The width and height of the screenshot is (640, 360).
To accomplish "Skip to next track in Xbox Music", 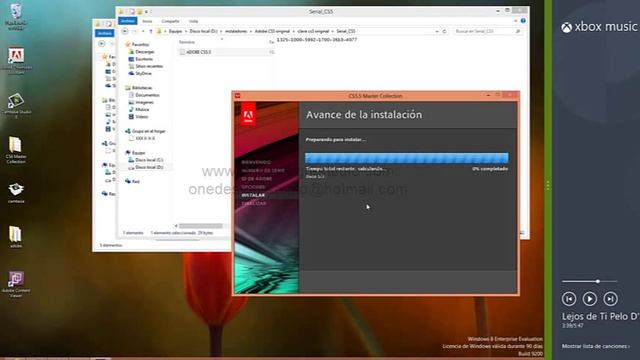I will click(611, 299).
